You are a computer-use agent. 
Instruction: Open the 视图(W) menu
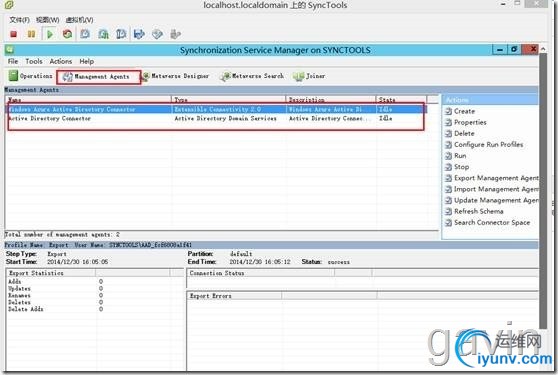pos(47,20)
